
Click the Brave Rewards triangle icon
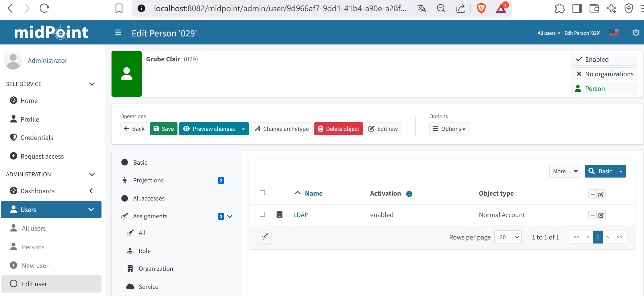click(x=501, y=8)
